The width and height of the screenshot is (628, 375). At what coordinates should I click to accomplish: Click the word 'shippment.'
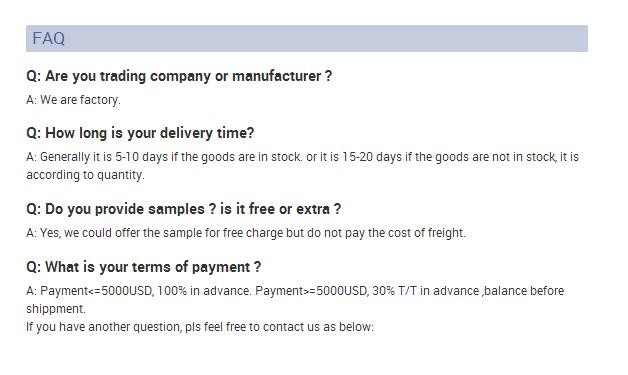point(56,309)
